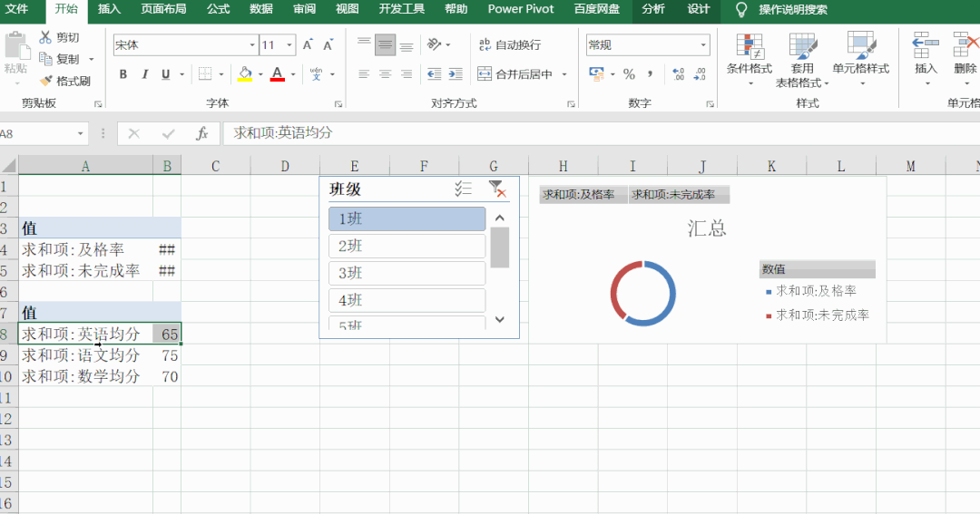This screenshot has height=514, width=980.
Task: Align text right
Action: pyautogui.click(x=407, y=74)
